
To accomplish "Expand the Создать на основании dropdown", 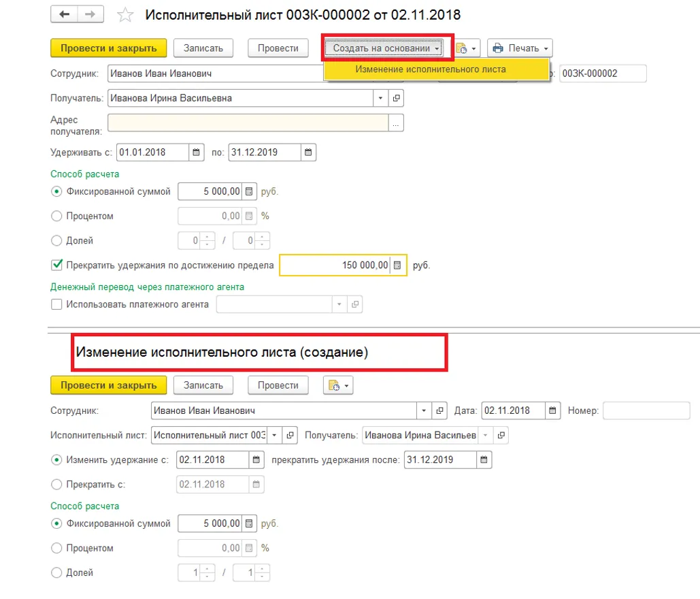I will click(x=385, y=48).
